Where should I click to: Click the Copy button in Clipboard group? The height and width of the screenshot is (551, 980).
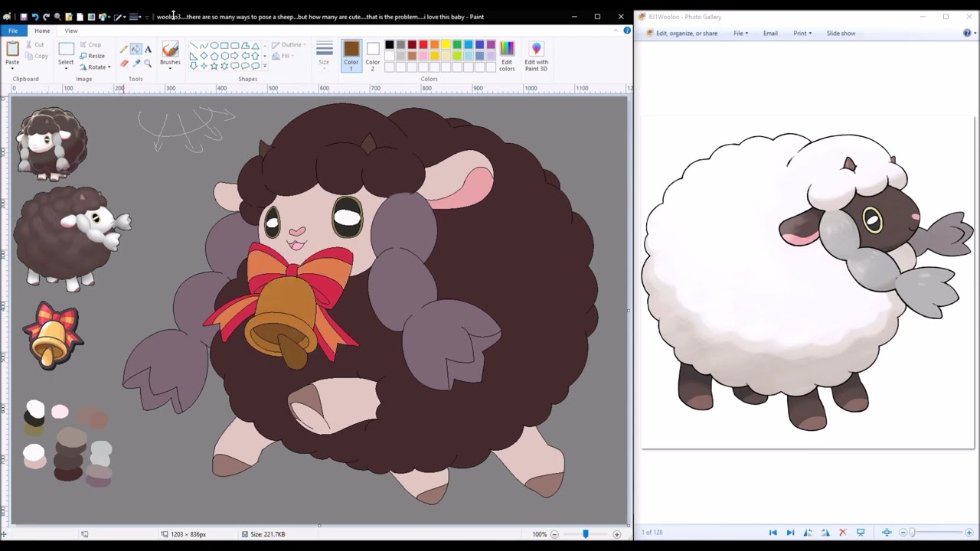35,56
